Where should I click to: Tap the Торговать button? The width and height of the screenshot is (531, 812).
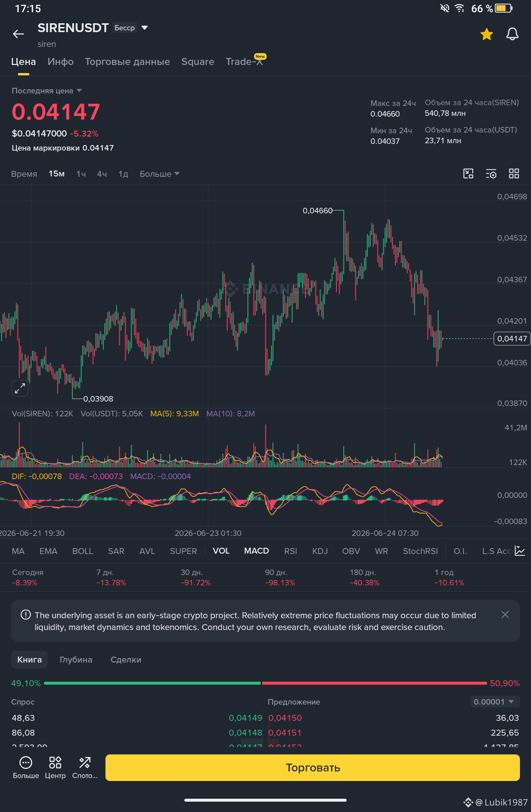pyautogui.click(x=313, y=768)
